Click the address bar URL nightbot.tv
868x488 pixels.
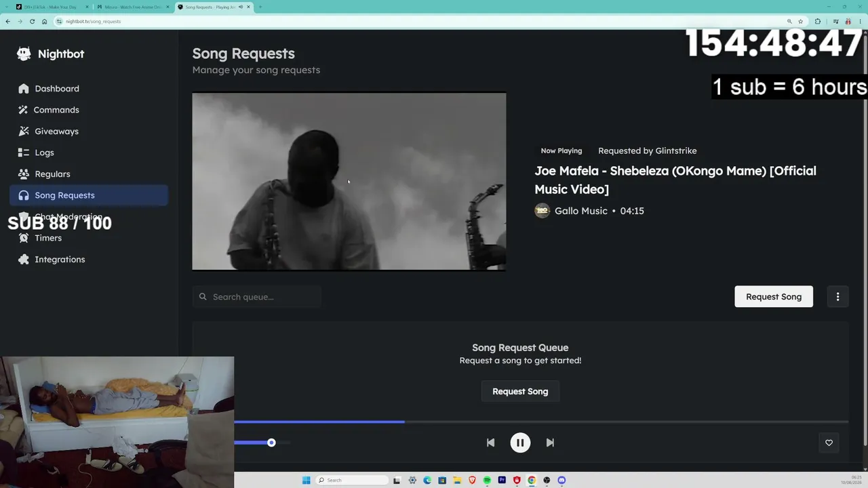coord(94,22)
